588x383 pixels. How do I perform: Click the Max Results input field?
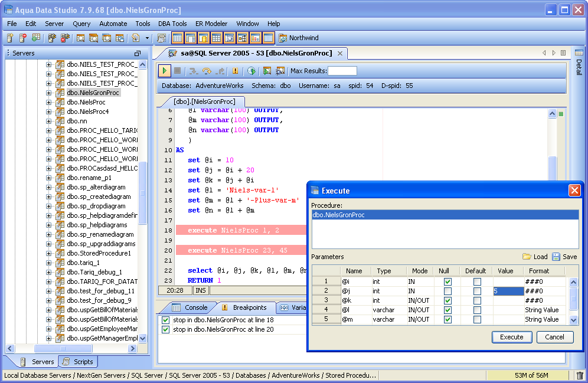pos(342,71)
